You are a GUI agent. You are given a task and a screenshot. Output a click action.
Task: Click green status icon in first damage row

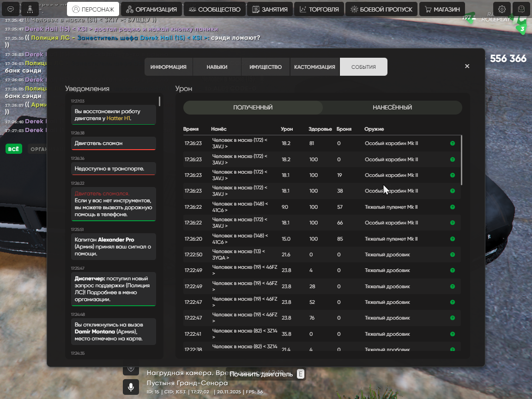453,144
